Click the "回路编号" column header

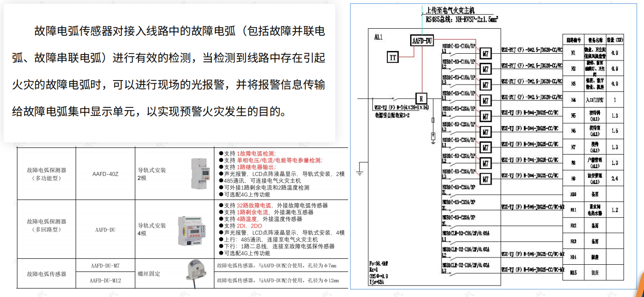[573, 40]
